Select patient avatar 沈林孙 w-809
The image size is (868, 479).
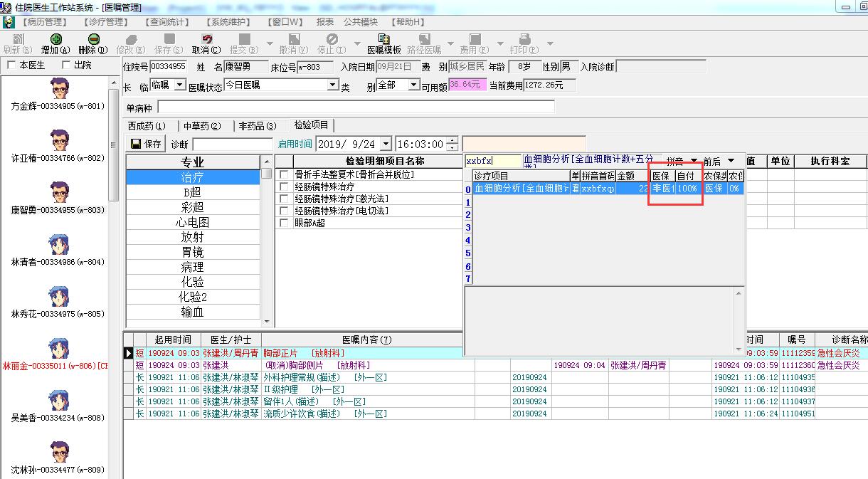(59, 453)
